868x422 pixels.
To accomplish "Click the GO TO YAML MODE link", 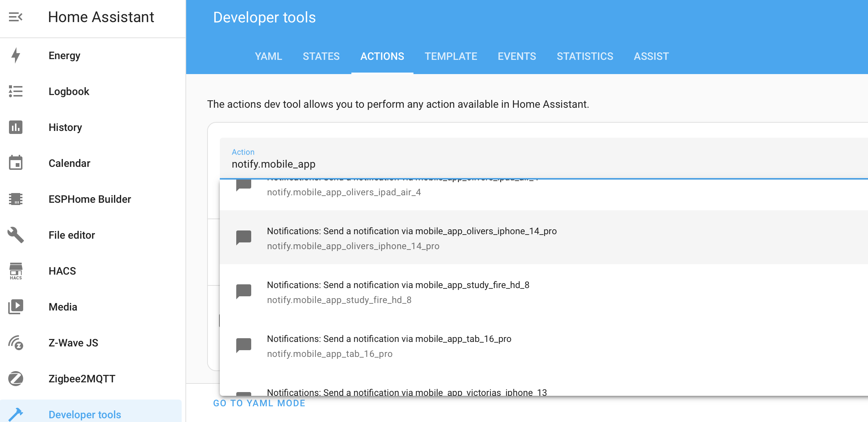I will click(259, 403).
